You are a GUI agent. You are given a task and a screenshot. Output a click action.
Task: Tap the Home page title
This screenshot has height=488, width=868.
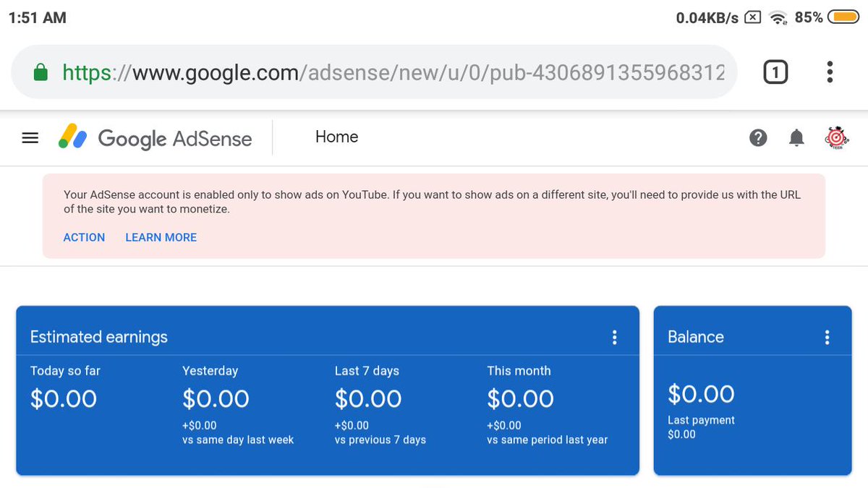(336, 137)
